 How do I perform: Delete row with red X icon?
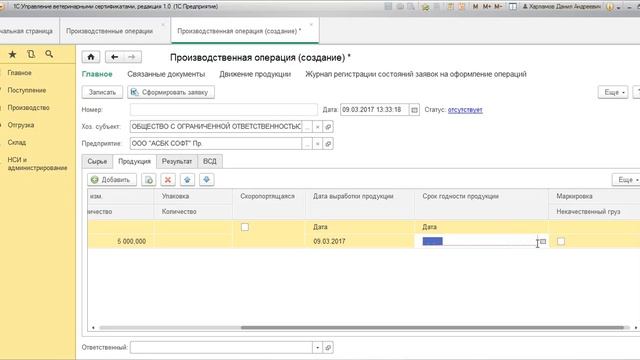coord(168,180)
